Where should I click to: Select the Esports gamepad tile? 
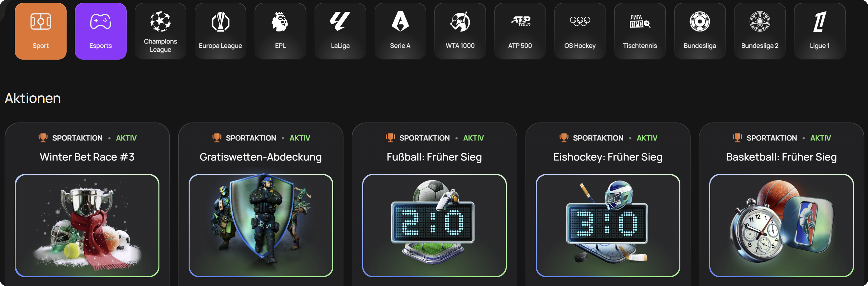[x=100, y=31]
